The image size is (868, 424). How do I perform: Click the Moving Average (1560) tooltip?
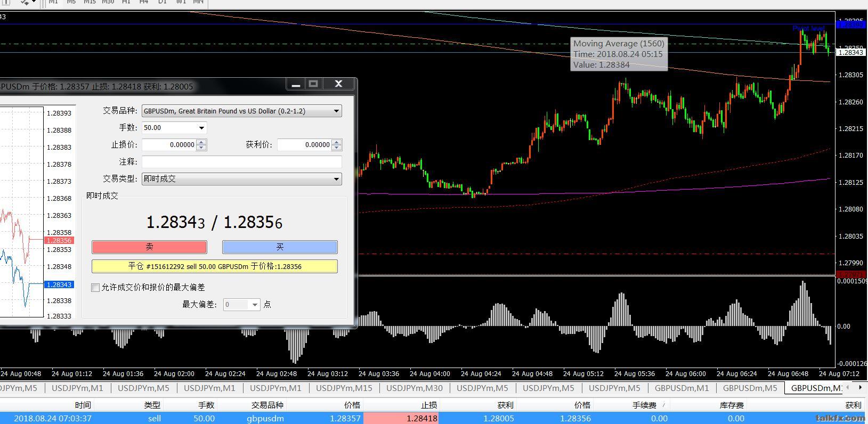coord(619,54)
